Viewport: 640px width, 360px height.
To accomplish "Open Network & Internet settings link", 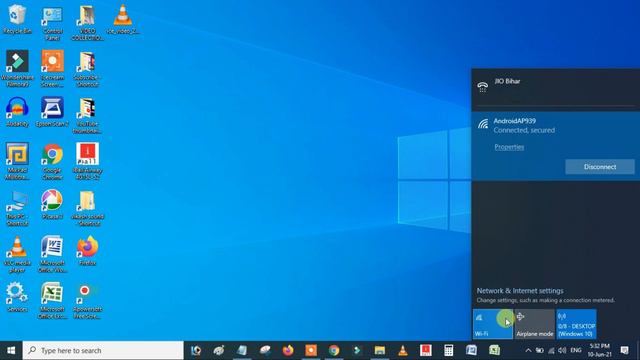I will point(520,291).
